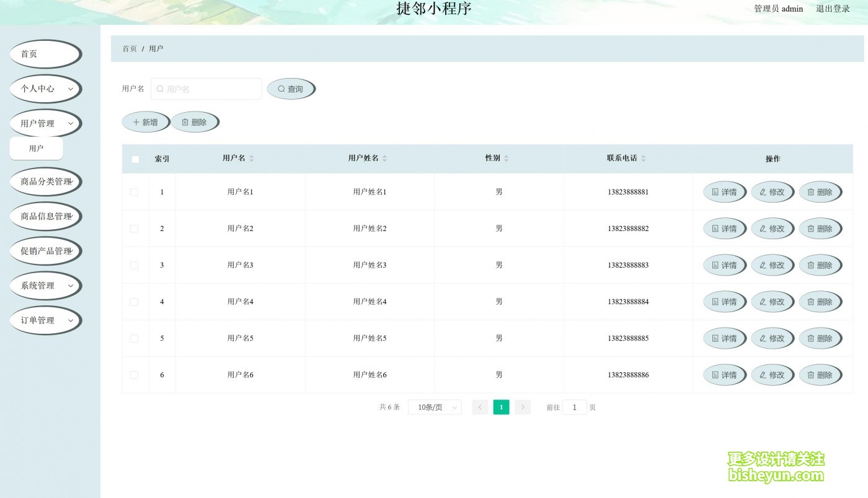The height and width of the screenshot is (498, 868).
Task: Click the 前往 page number input
Action: click(575, 407)
